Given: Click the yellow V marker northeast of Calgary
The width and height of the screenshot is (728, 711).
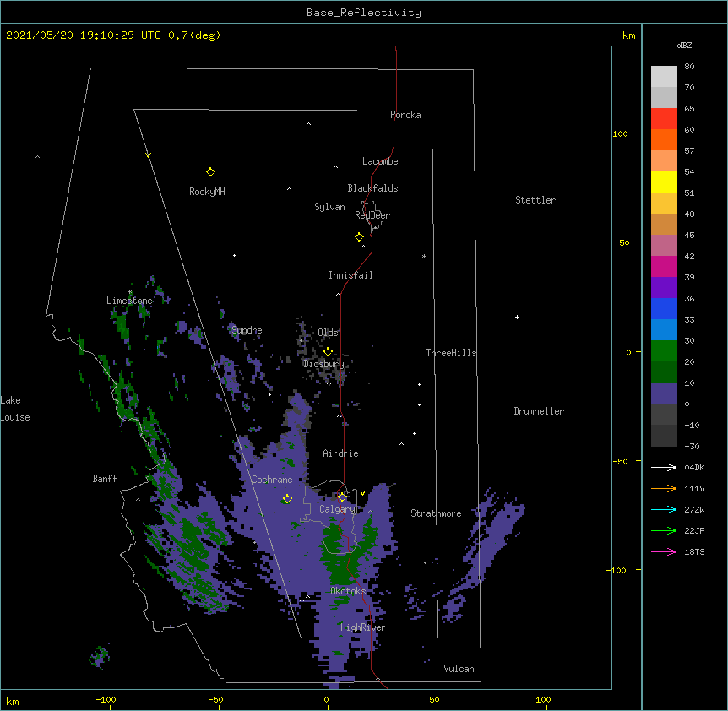Looking at the screenshot, I should tap(362, 493).
